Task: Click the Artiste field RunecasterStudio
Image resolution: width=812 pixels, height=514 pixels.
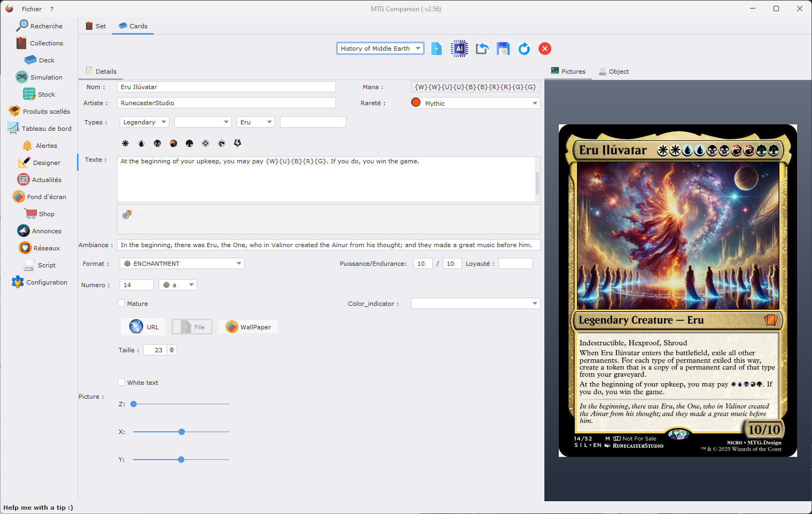Action: [227, 103]
